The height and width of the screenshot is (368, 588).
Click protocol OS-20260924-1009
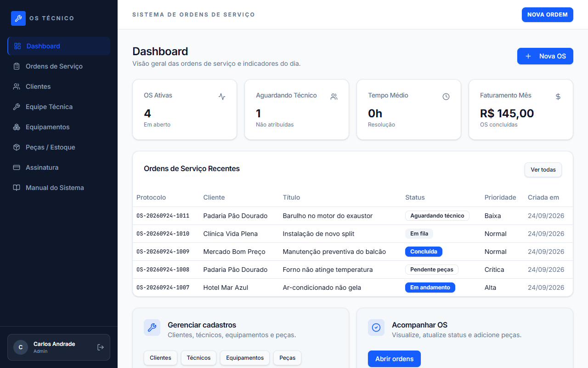point(163,252)
